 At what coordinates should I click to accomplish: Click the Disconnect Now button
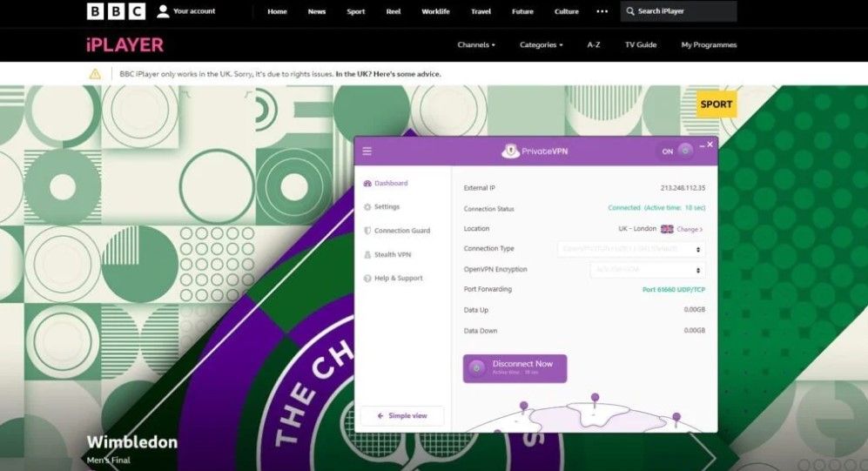coord(515,368)
